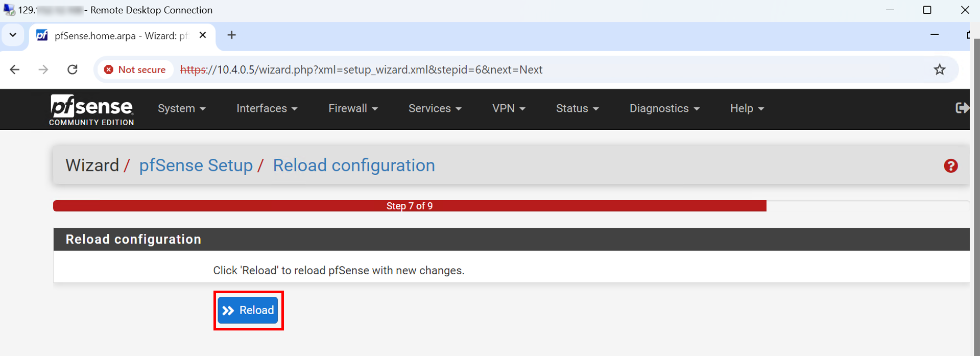Viewport: 980px width, 356px height.
Task: Expand the System menu
Action: (182, 108)
